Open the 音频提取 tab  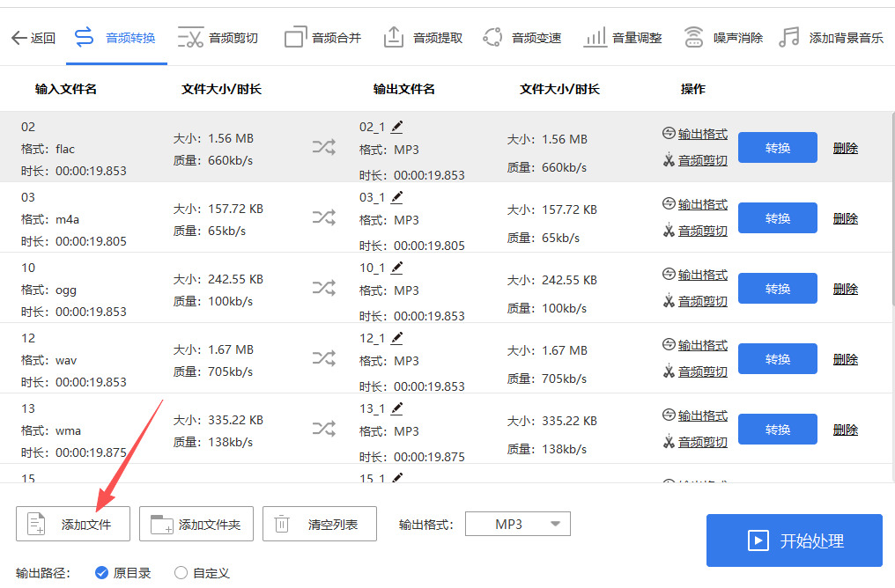click(x=423, y=38)
